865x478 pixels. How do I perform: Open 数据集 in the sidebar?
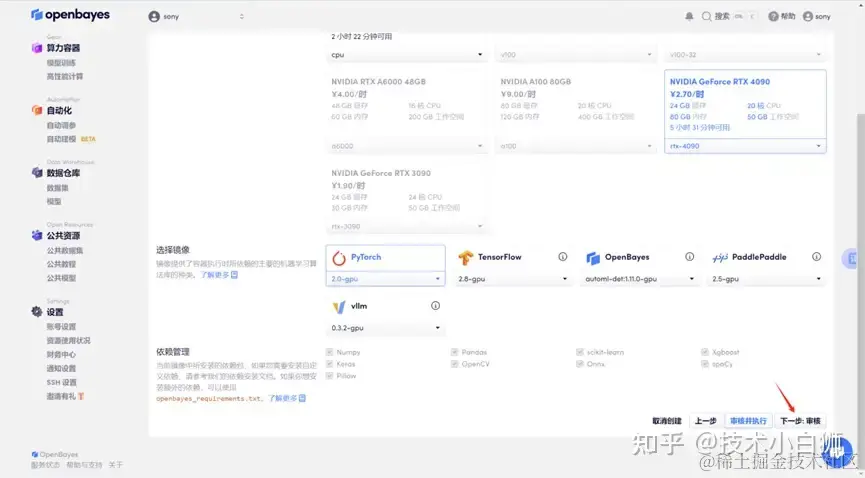pyautogui.click(x=57, y=188)
